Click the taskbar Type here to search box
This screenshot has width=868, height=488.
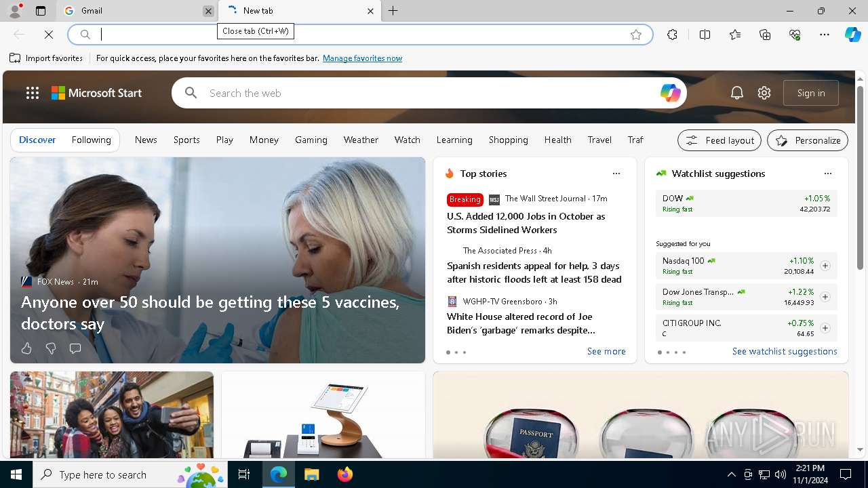(132, 474)
